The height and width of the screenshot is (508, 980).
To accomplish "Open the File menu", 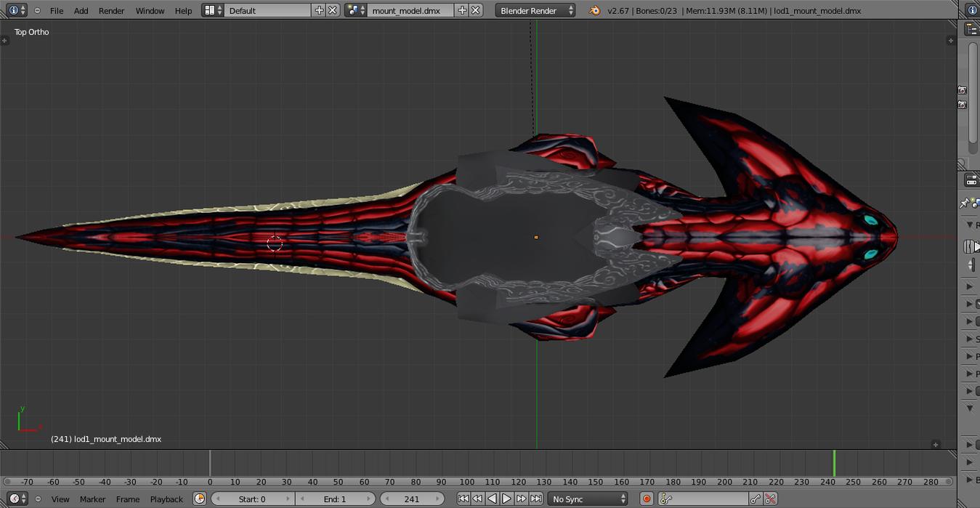I will (x=57, y=10).
